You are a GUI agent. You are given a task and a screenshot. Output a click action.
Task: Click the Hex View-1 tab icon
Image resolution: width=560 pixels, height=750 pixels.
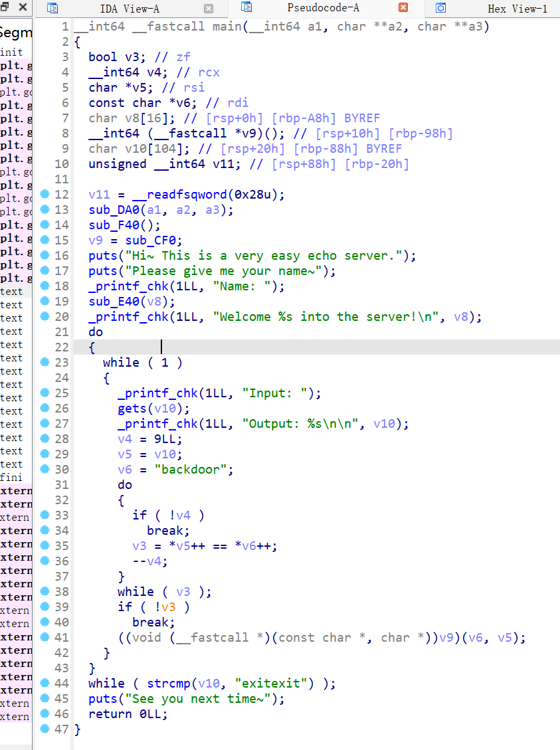click(440, 8)
